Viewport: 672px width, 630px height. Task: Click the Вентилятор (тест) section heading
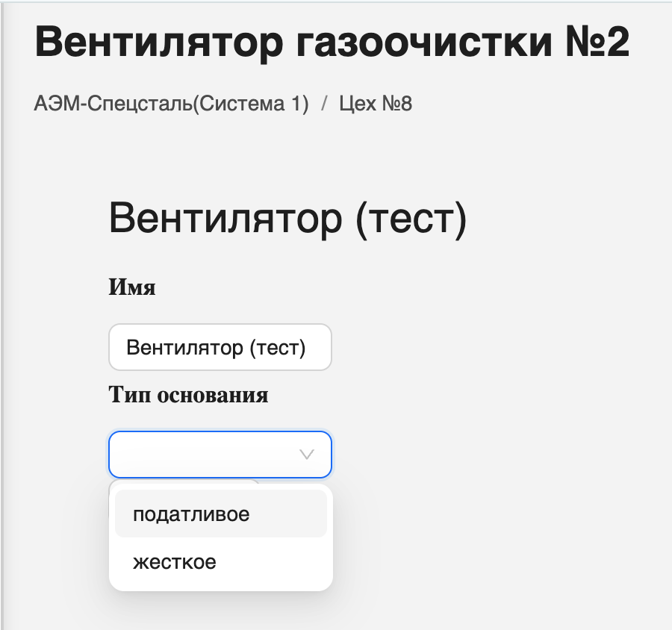click(x=288, y=219)
